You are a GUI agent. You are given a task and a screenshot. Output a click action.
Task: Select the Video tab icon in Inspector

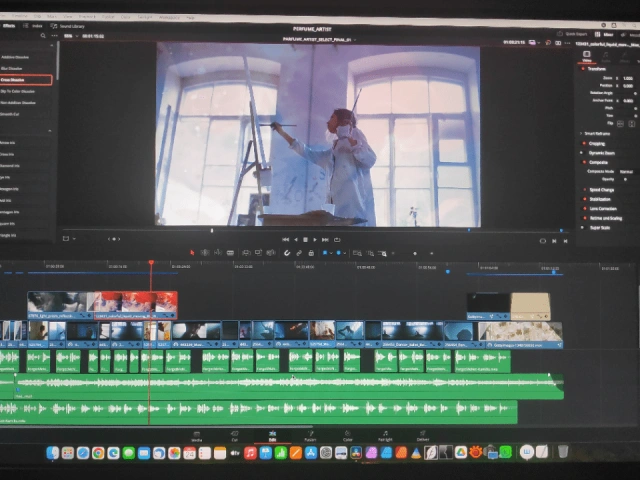coord(586,56)
